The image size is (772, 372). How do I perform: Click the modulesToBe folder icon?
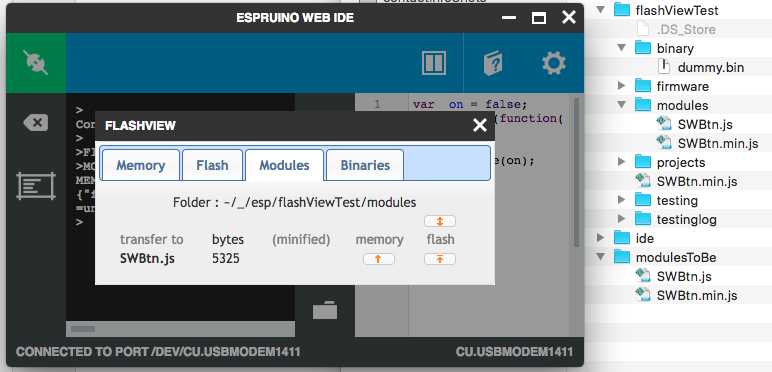click(x=622, y=257)
